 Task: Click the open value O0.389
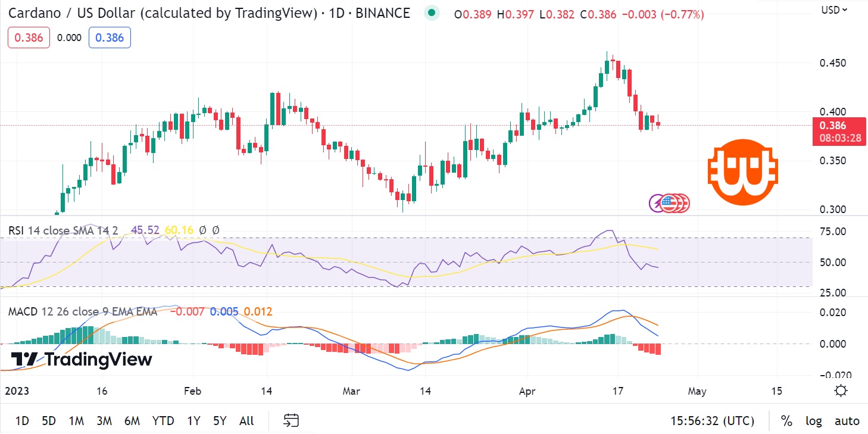[x=473, y=14]
